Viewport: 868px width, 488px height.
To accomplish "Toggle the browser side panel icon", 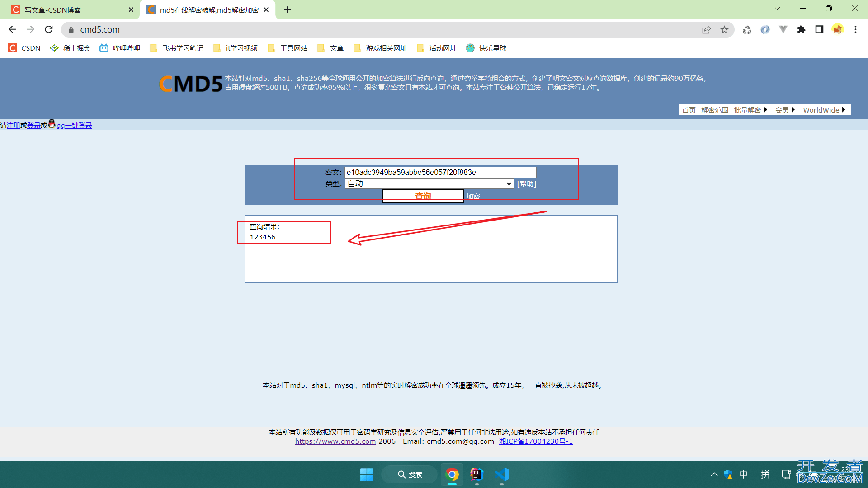I will (x=819, y=30).
